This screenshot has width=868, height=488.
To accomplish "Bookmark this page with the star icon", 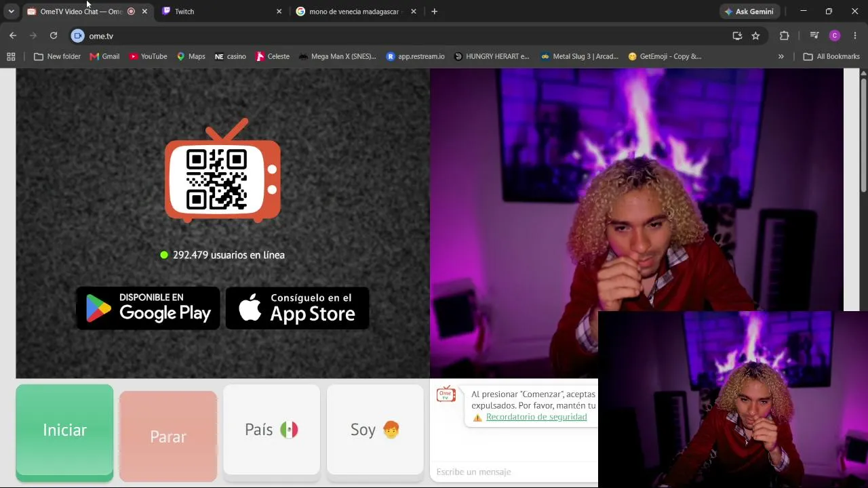I will click(755, 36).
